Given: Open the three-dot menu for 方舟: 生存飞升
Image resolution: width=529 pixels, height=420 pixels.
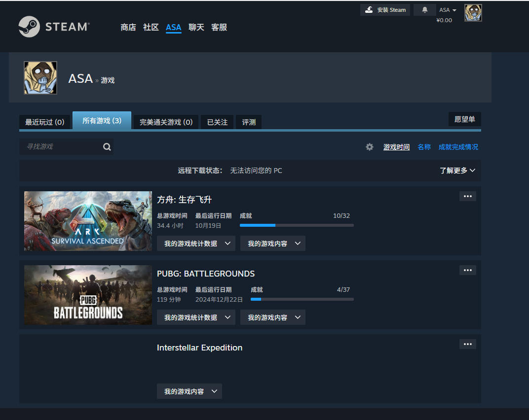Looking at the screenshot, I should (467, 196).
